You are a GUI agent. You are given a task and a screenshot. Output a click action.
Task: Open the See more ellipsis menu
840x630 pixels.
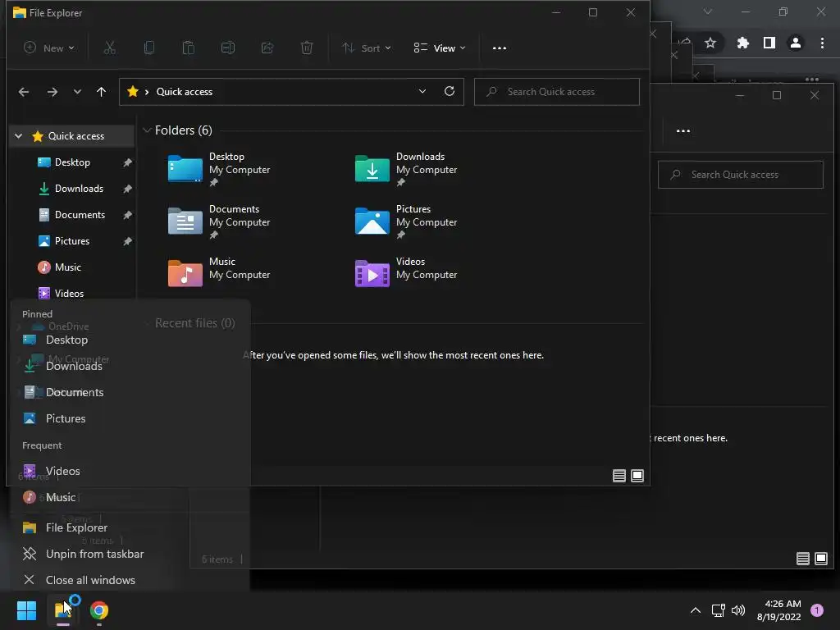[x=500, y=48]
